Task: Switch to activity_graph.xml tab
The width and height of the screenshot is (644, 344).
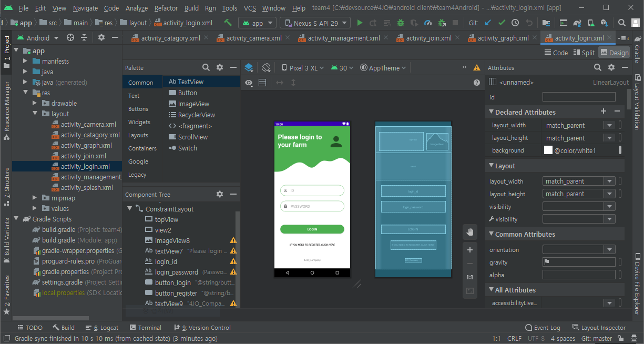Action: pyautogui.click(x=503, y=38)
